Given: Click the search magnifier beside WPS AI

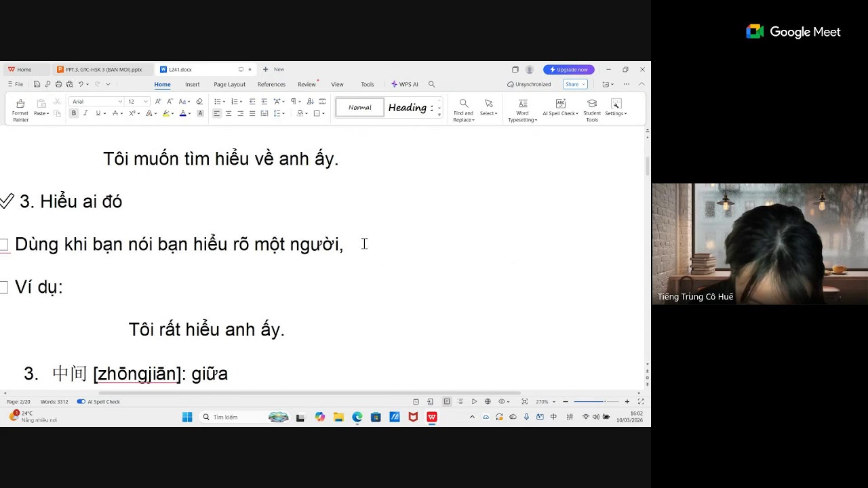Looking at the screenshot, I should click(x=431, y=84).
